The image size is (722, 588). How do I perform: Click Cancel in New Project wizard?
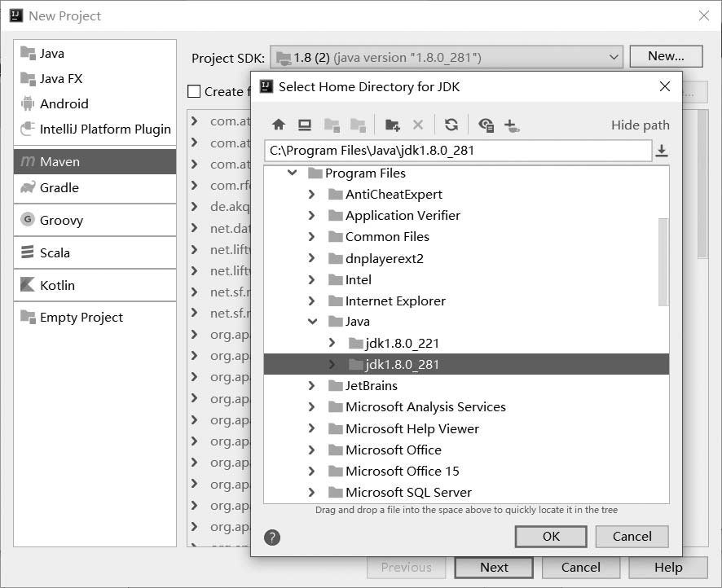(x=581, y=568)
